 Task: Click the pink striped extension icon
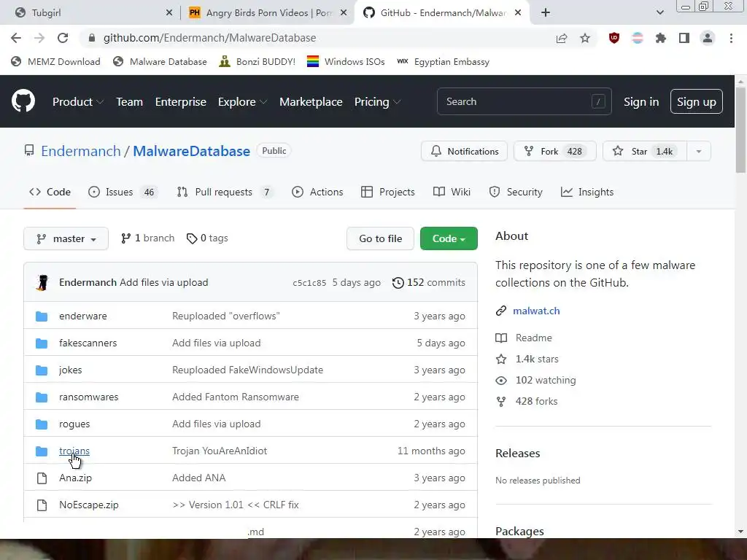[638, 38]
